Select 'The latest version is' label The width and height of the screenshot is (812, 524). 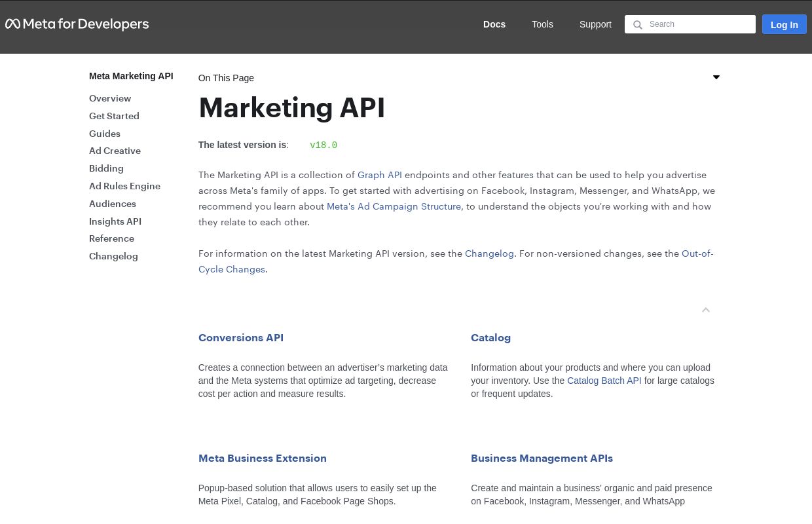242,145
